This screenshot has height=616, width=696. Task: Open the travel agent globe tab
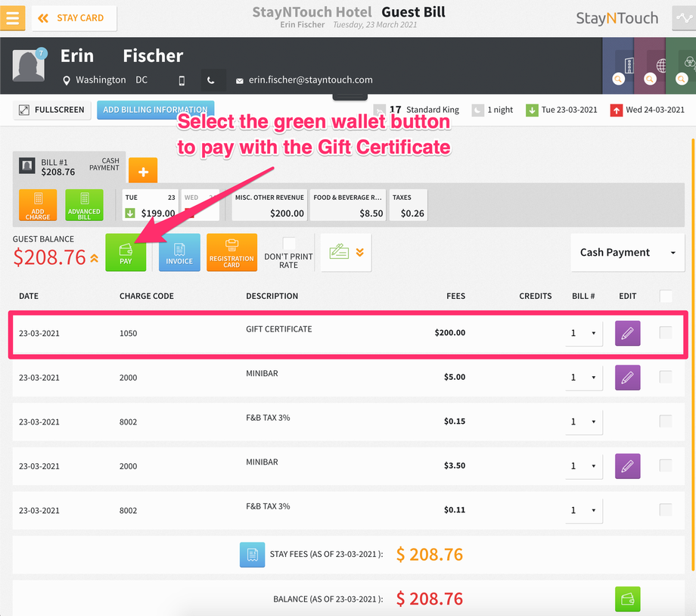(x=650, y=66)
